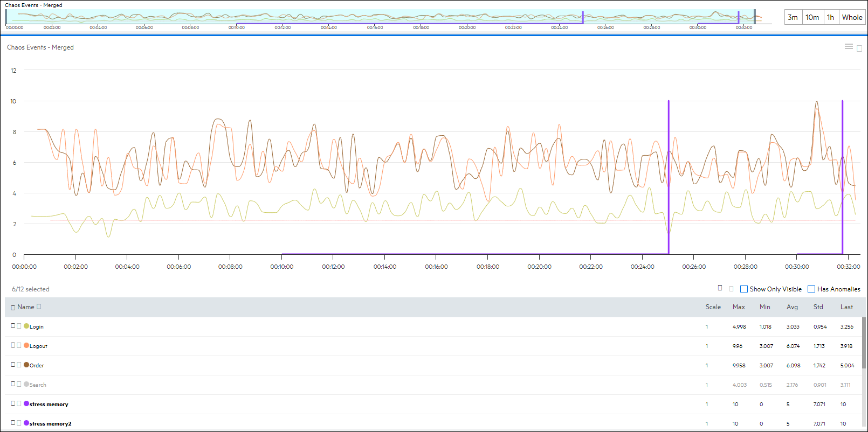
Task: Click the stress memory purple dot
Action: [x=26, y=403]
